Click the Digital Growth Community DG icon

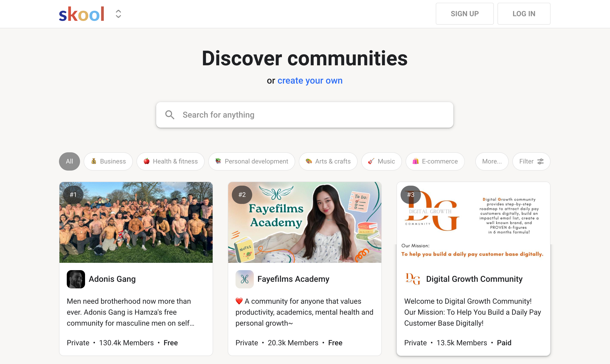pyautogui.click(x=413, y=279)
